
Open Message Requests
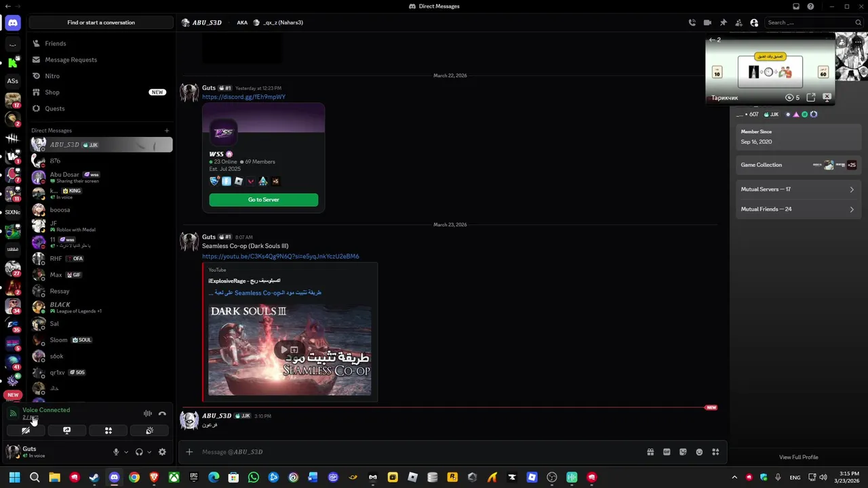pos(100,60)
